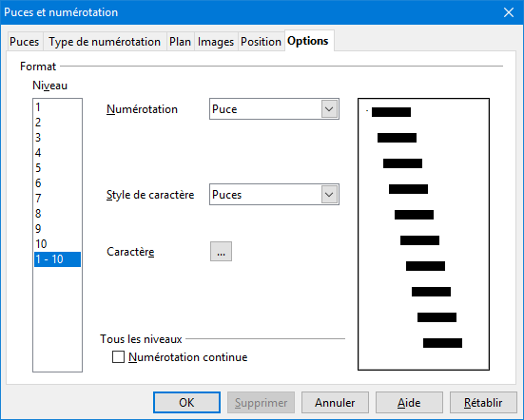Switch to the Plan tab
This screenshot has width=524, height=420.
tap(180, 42)
